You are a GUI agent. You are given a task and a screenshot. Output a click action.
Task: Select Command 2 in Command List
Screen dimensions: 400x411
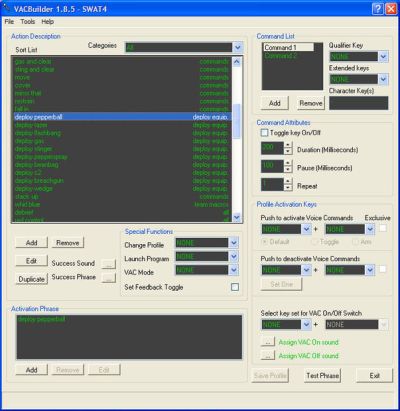tap(280, 56)
